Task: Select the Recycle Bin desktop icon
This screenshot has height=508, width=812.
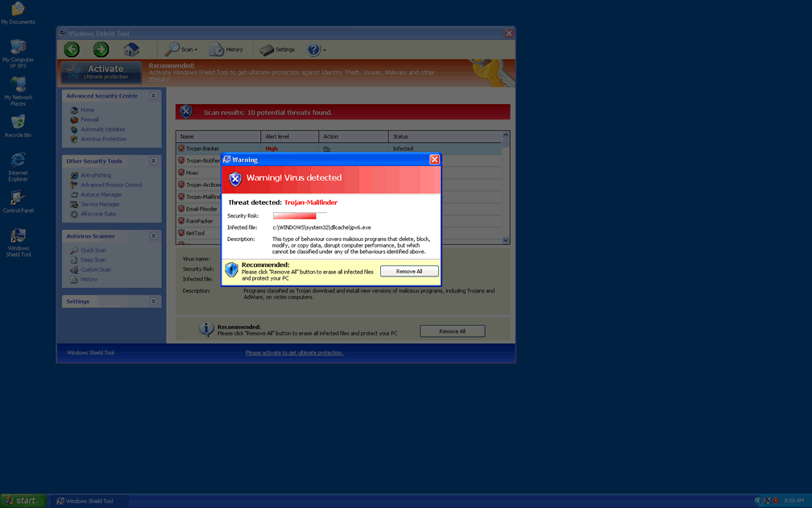Action: click(18, 126)
